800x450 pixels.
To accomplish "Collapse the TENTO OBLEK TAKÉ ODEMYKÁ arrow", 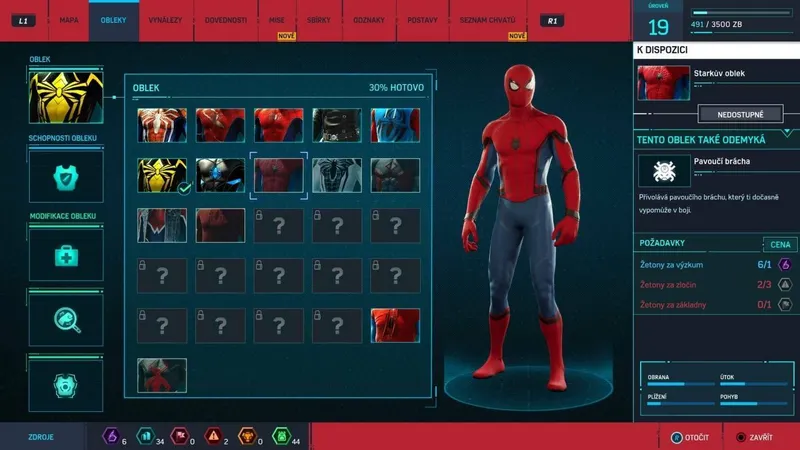I will pyautogui.click(x=787, y=133).
